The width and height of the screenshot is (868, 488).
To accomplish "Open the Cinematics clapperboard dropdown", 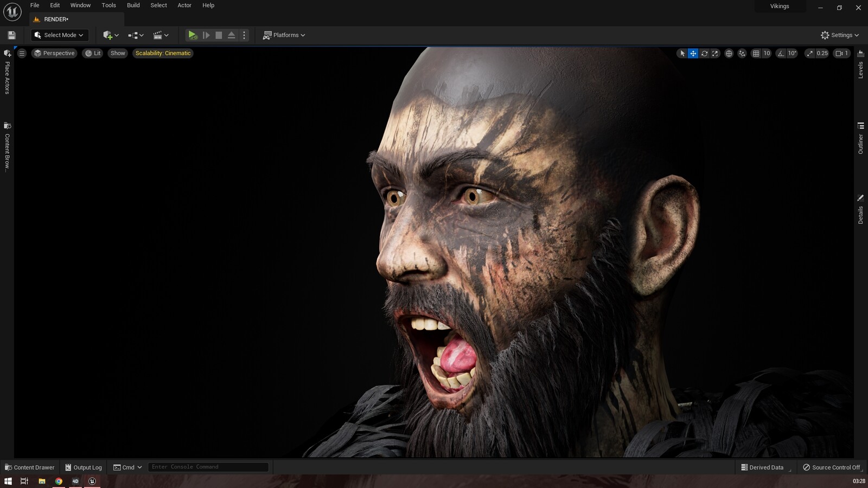I will (x=161, y=35).
